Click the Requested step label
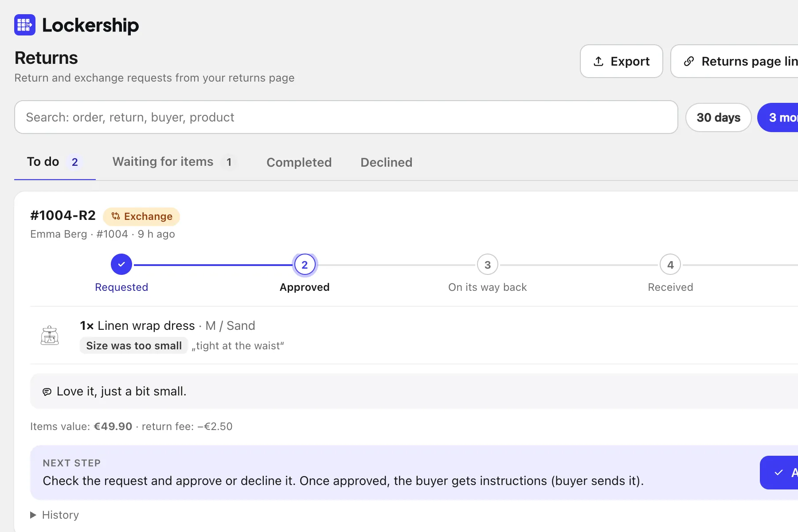 pyautogui.click(x=121, y=287)
